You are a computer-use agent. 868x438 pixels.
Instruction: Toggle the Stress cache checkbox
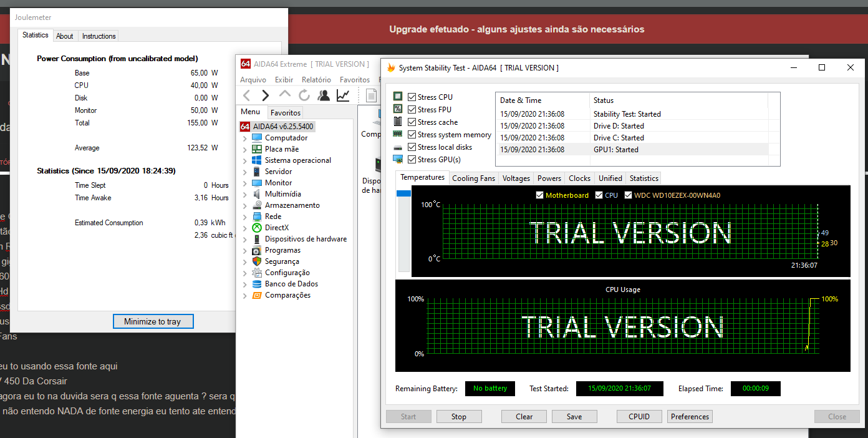click(412, 122)
